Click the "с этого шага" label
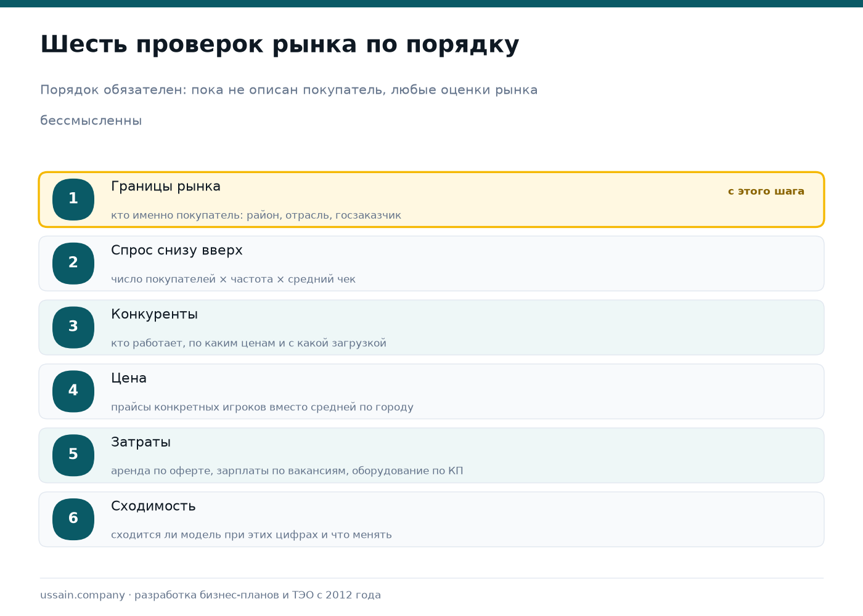Image resolution: width=863 pixels, height=616 pixels. pyautogui.click(x=766, y=192)
